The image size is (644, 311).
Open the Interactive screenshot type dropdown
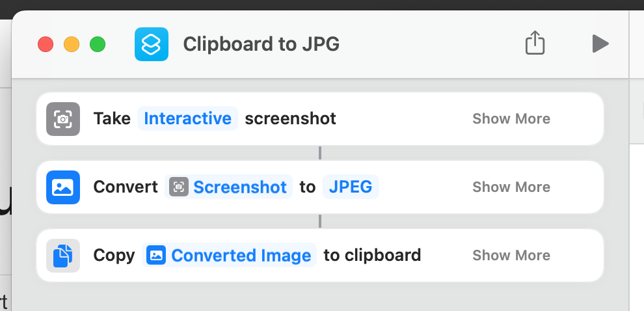click(x=187, y=118)
